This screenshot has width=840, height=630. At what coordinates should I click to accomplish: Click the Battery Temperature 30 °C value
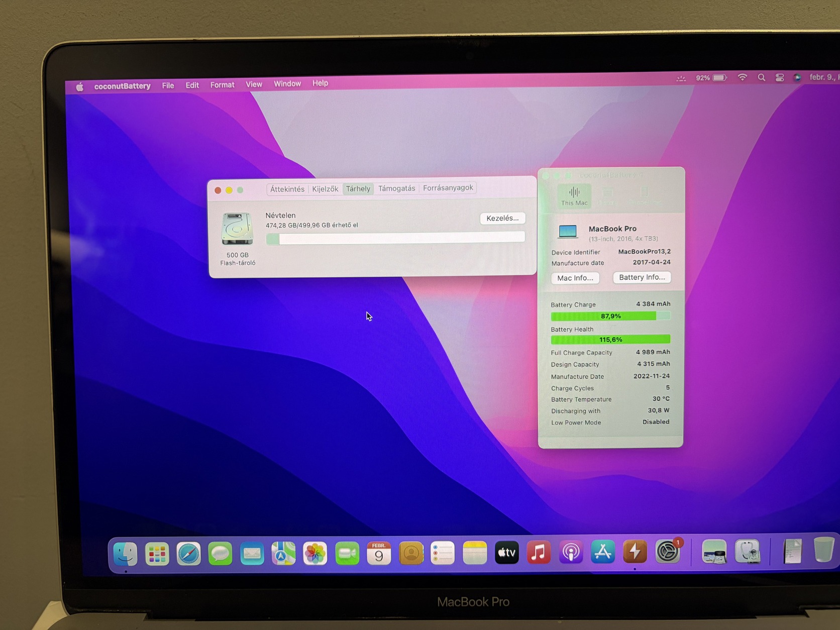click(x=661, y=399)
